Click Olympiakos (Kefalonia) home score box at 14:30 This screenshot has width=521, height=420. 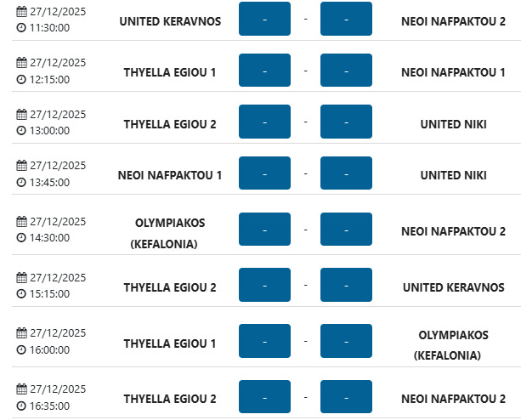click(x=264, y=230)
